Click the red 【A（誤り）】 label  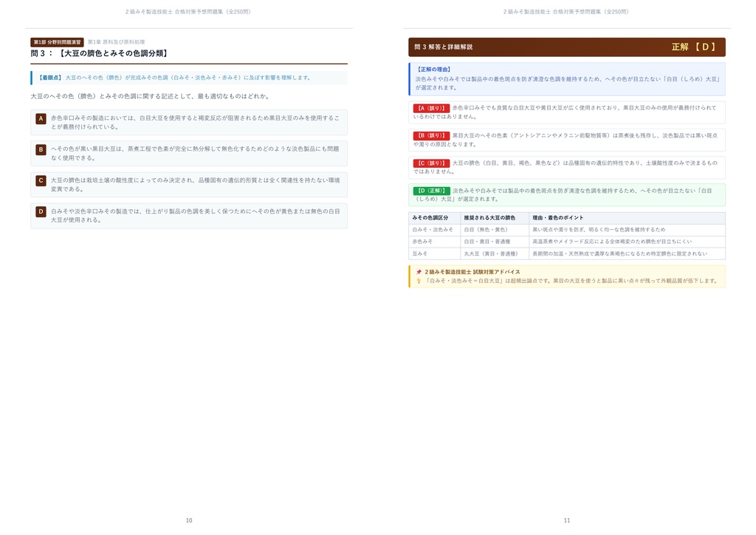tap(431, 109)
